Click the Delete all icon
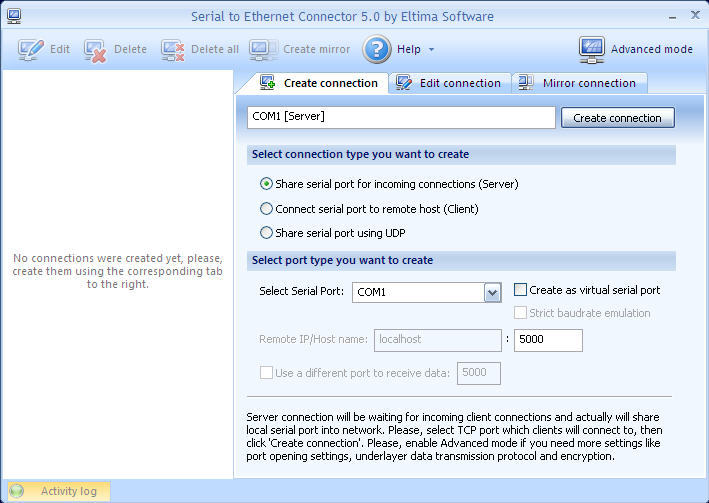 pyautogui.click(x=173, y=50)
